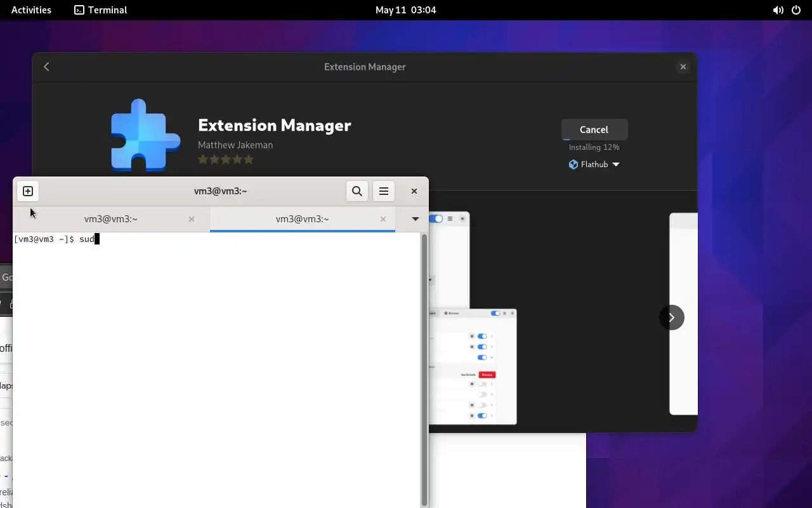Open the Activities overview
812x508 pixels.
point(31,10)
